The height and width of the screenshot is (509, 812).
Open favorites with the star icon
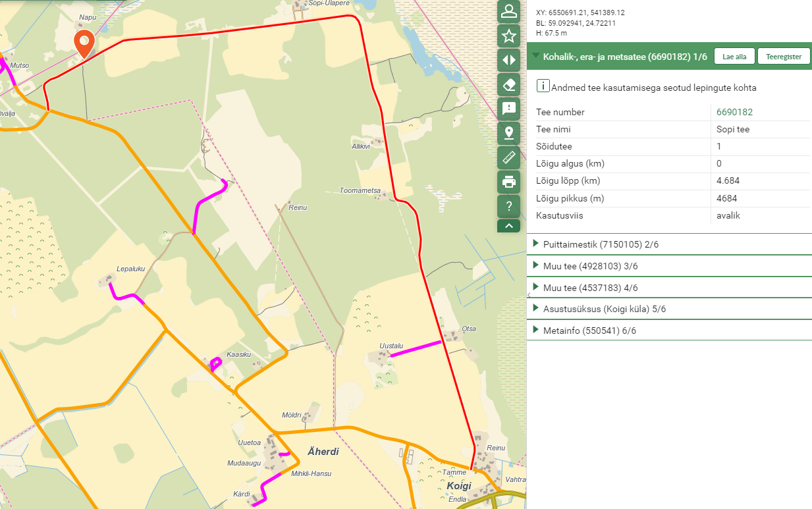click(508, 36)
